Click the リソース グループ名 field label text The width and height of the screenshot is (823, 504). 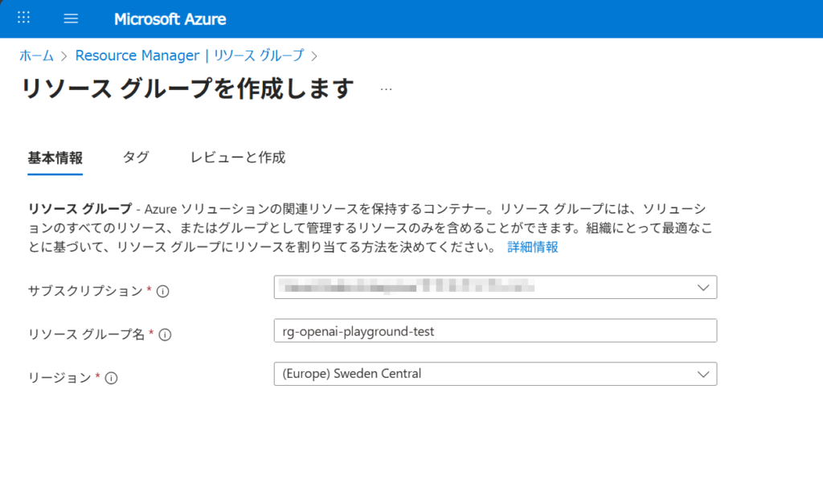pos(87,334)
